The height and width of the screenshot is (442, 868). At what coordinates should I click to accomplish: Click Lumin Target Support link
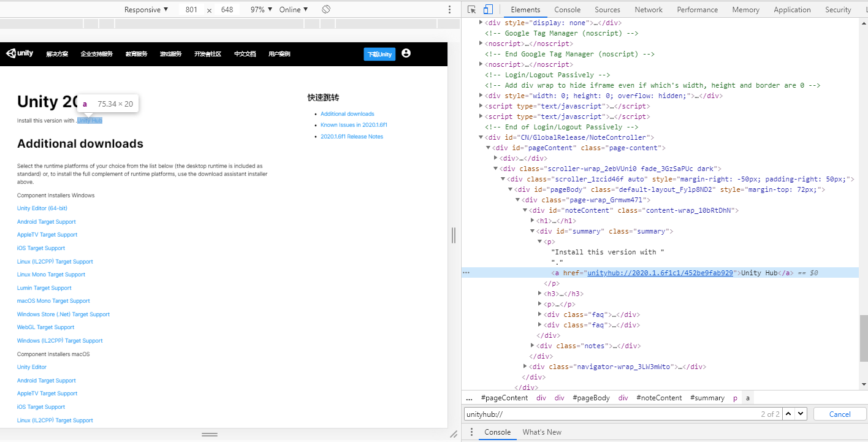pyautogui.click(x=44, y=288)
